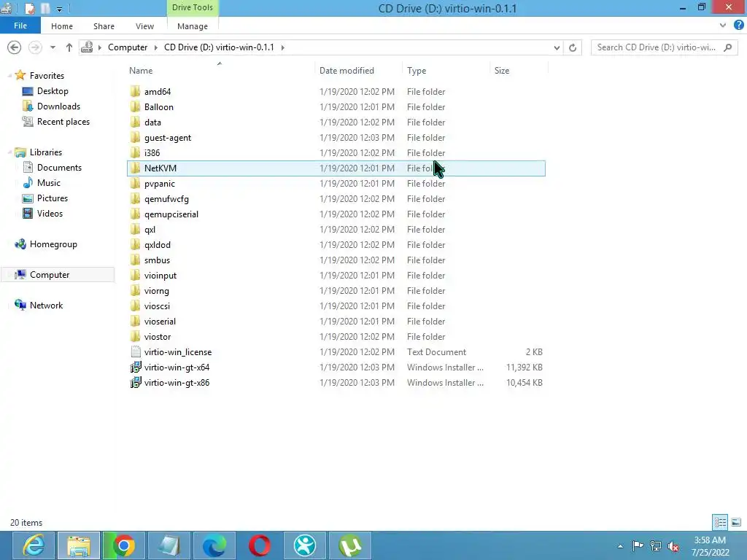Launch Microsoft Edge from taskbar

click(x=214, y=545)
